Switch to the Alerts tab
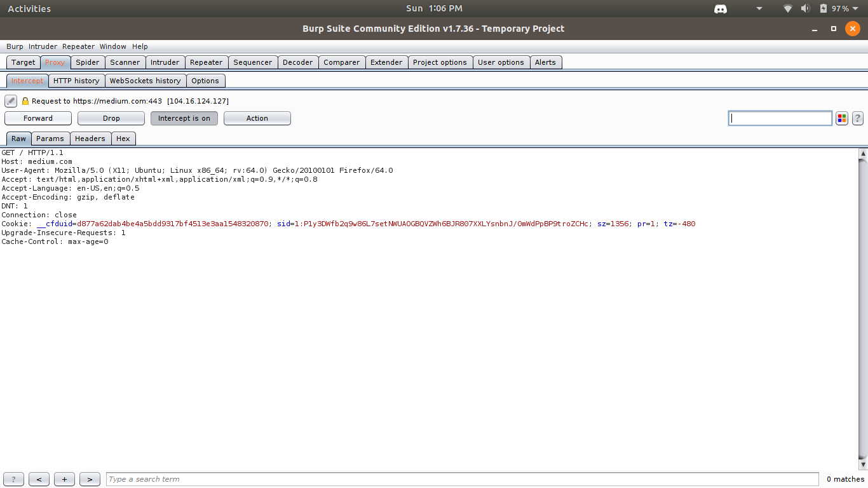Screen dimensions: 868x488 coord(545,62)
